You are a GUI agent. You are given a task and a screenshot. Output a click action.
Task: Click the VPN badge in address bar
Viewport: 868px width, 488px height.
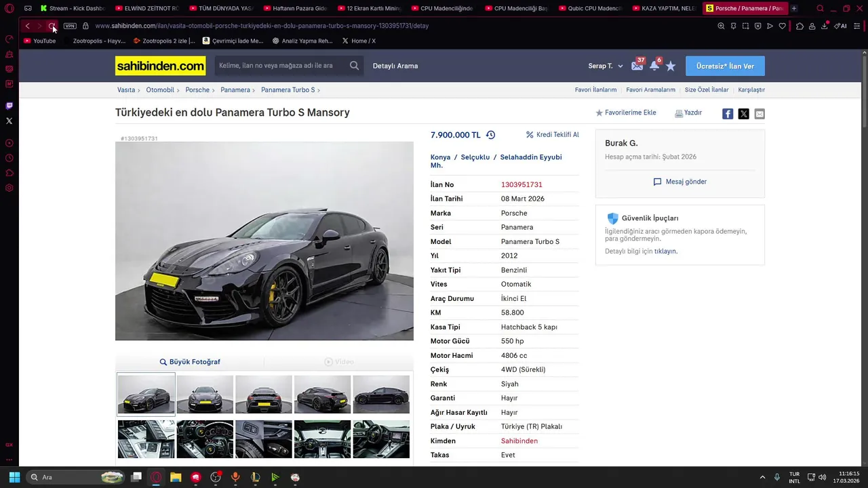pos(70,26)
